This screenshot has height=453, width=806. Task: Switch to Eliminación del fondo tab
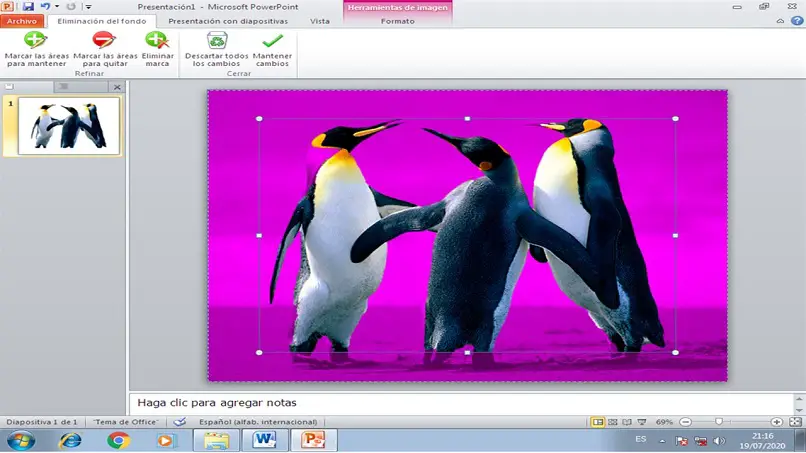tap(102, 21)
